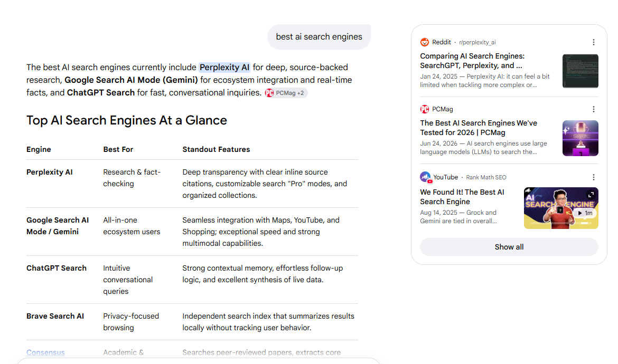This screenshot has width=618, height=364.
Task: Open more options for the YouTube result
Action: [x=593, y=177]
